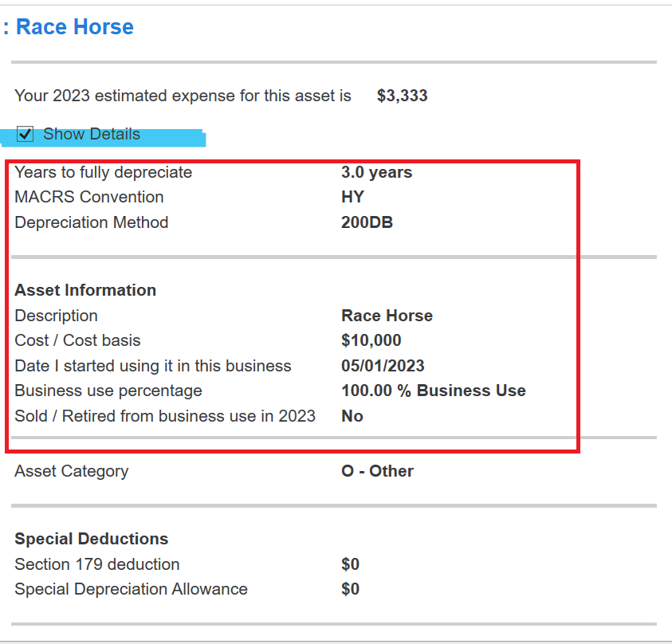This screenshot has height=644, width=672.
Task: Select the 200DB depreciation method value
Action: [367, 222]
